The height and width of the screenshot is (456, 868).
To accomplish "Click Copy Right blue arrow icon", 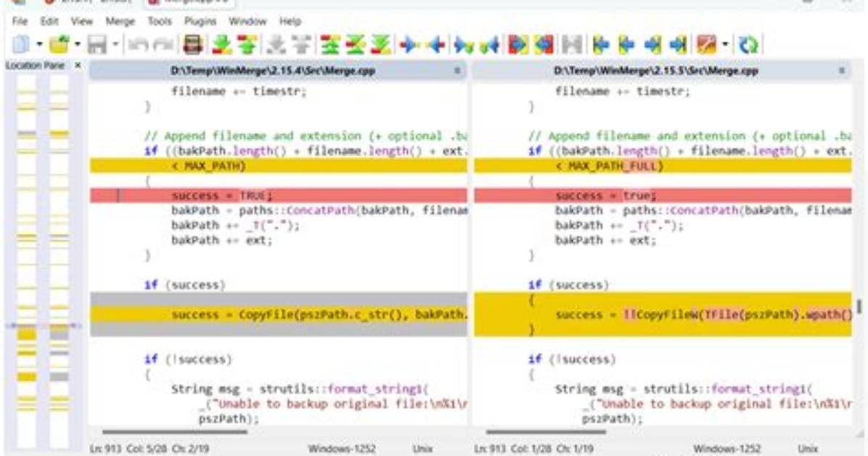I will click(409, 44).
